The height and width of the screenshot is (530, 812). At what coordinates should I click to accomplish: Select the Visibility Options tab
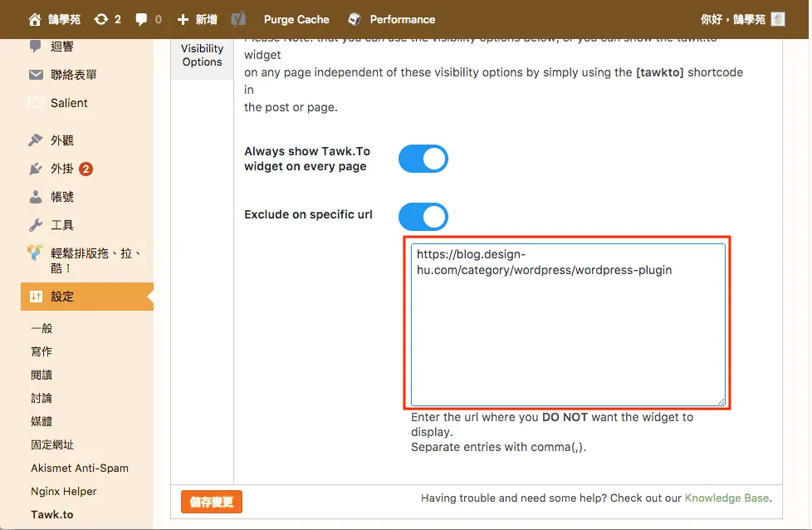click(x=202, y=55)
